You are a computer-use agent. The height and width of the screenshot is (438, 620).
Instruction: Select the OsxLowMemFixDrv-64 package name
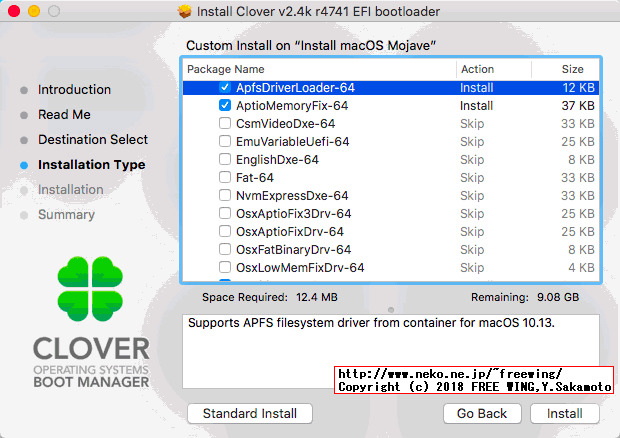(x=300, y=268)
